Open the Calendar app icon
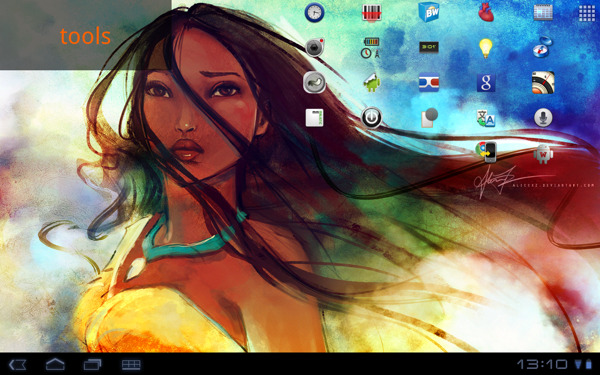Image resolution: width=600 pixels, height=375 pixels. coord(543,12)
